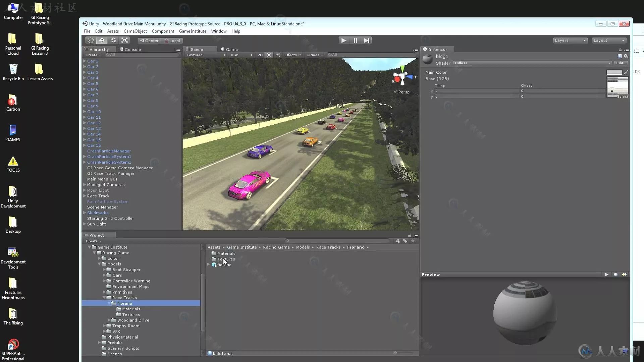
Task: Expand Car 1 in Hierarchy
Action: [85, 61]
